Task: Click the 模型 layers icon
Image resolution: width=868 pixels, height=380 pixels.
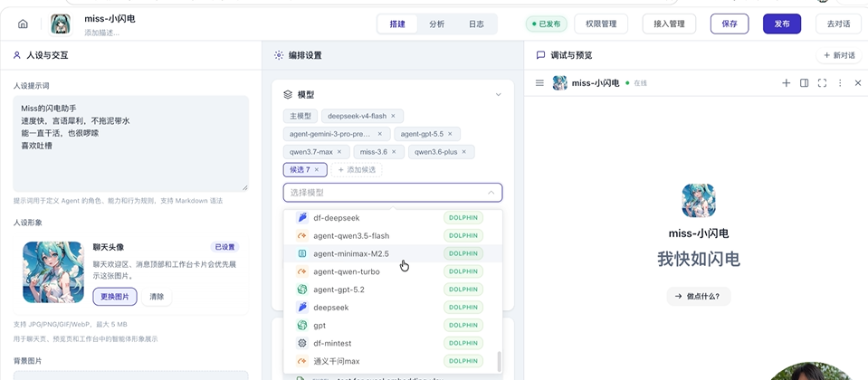Action: point(288,95)
